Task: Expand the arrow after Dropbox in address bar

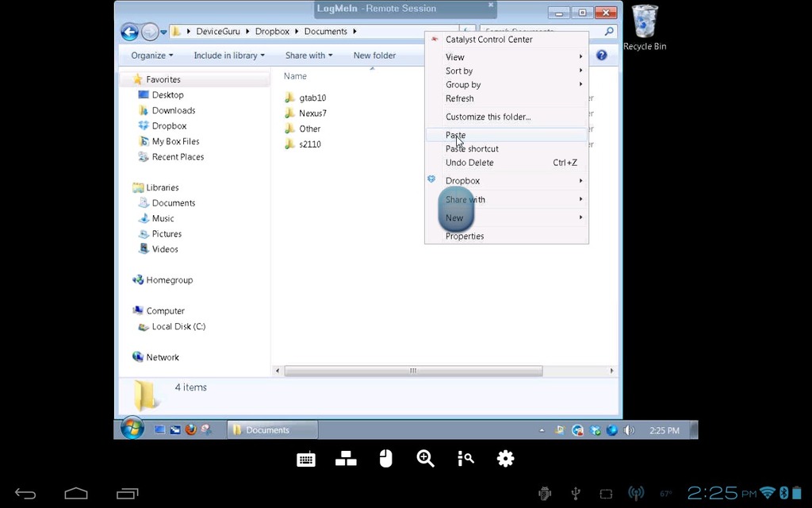Action: 297,31
